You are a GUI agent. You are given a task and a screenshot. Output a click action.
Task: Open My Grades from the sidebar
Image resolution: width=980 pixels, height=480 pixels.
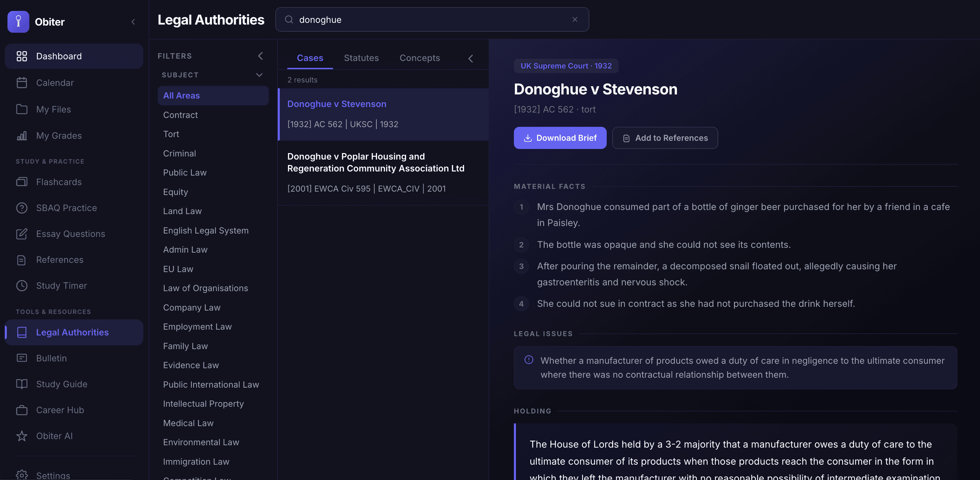coord(74,136)
